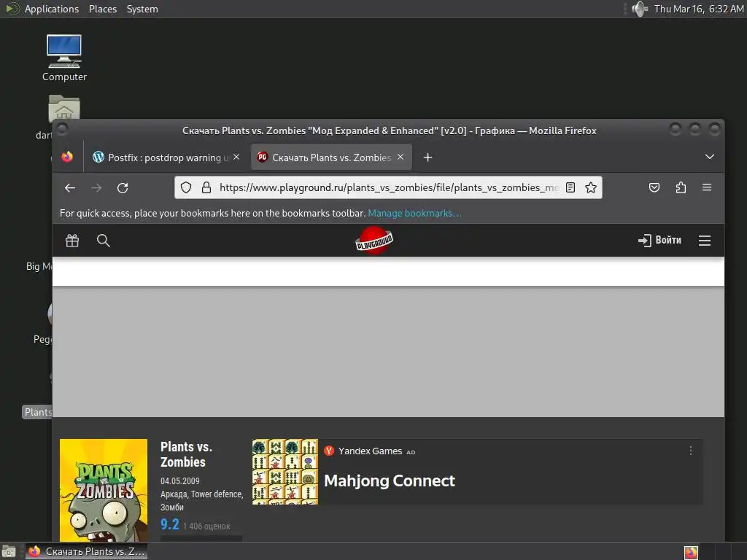Click the home folder desktop icon
Viewport: 747px width, 560px height.
point(64,109)
